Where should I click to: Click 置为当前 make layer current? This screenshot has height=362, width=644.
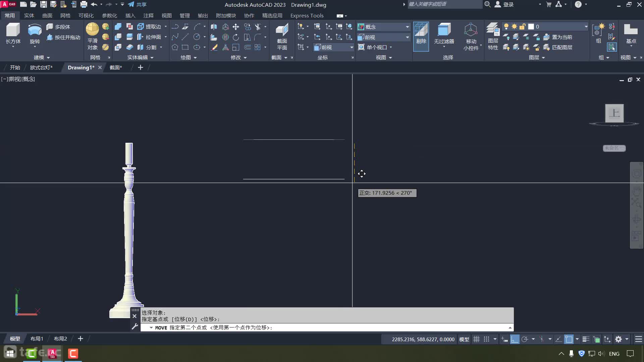557,37
